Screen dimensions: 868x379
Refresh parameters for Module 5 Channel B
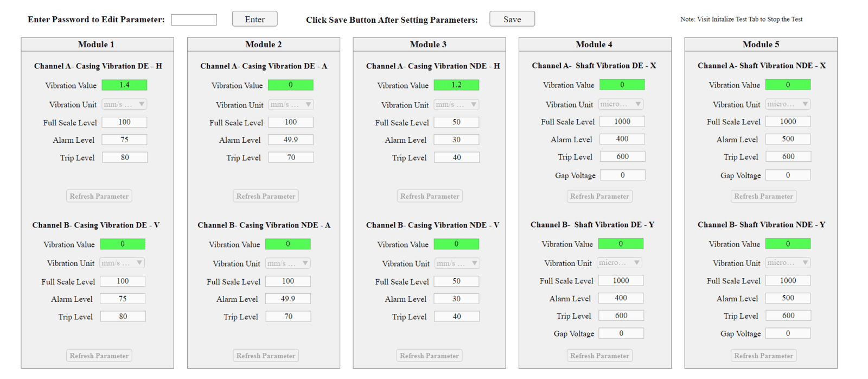click(763, 356)
